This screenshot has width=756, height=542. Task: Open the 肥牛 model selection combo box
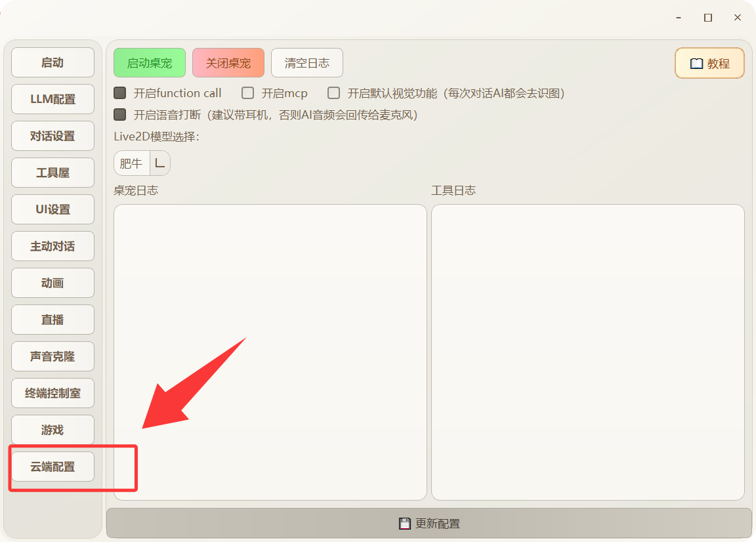coord(132,163)
